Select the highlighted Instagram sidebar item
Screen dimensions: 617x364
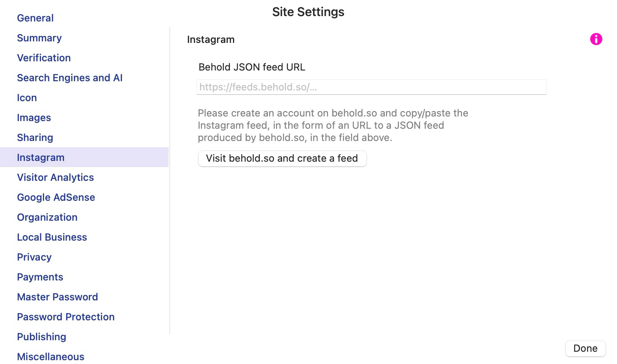(41, 157)
